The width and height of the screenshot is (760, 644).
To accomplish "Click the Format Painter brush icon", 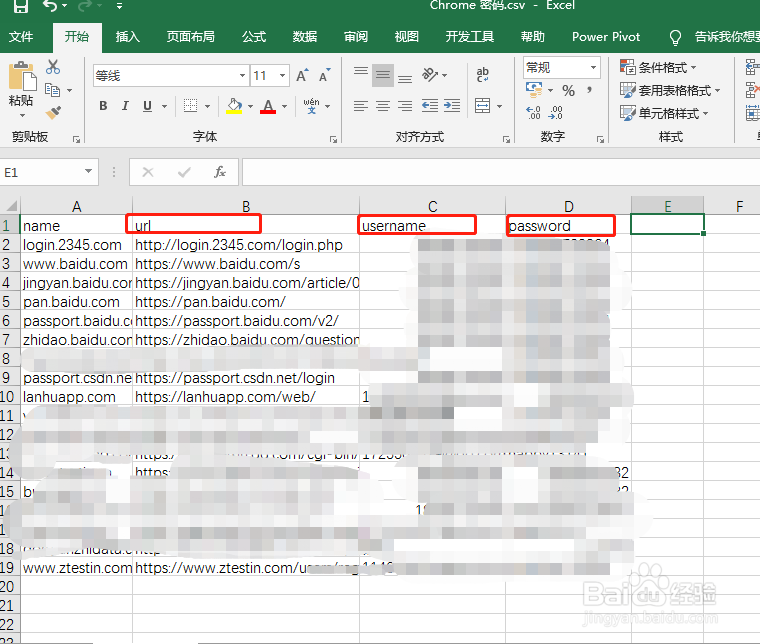I will click(53, 112).
